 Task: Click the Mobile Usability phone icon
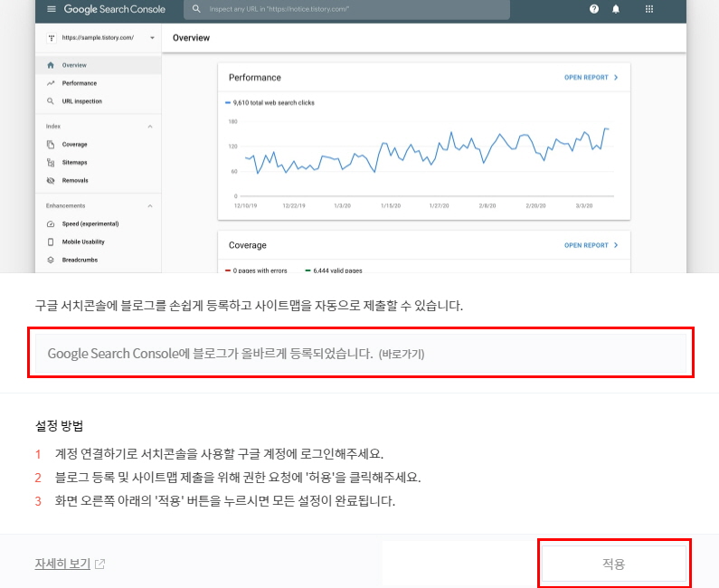(51, 242)
